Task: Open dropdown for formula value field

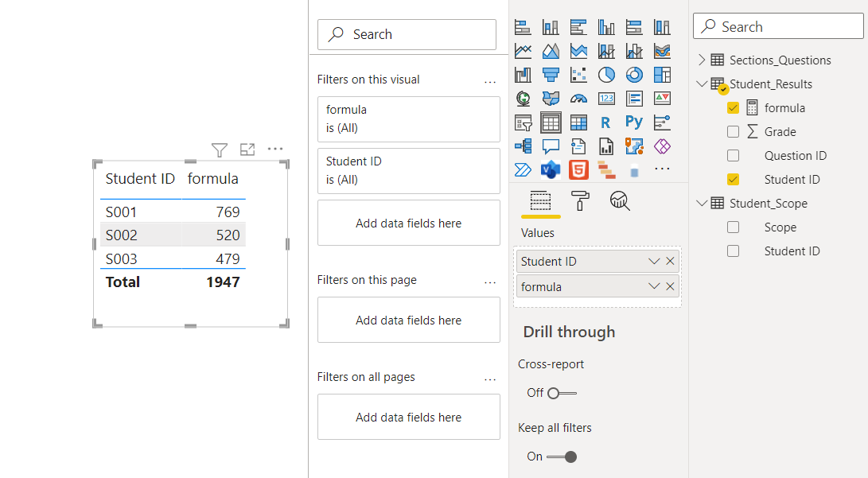Action: click(x=654, y=286)
